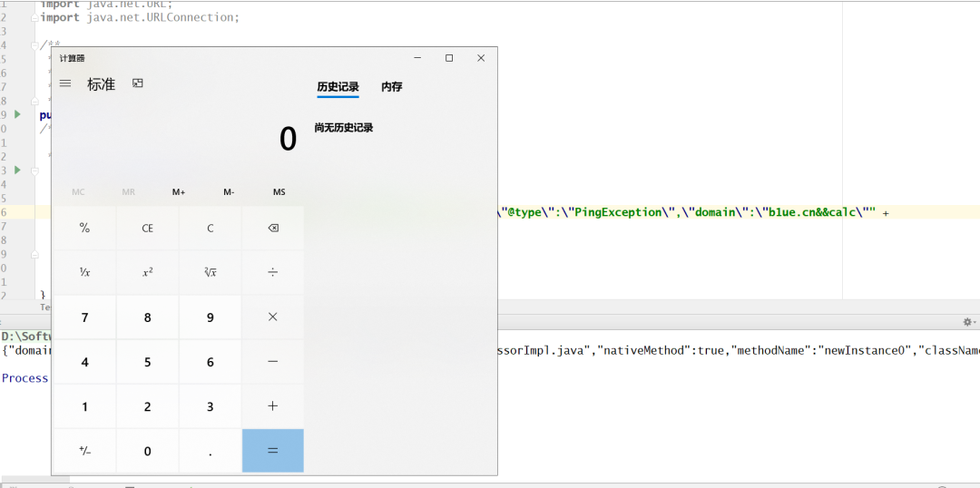Toggle the code fold marker near line 19

coord(36,254)
